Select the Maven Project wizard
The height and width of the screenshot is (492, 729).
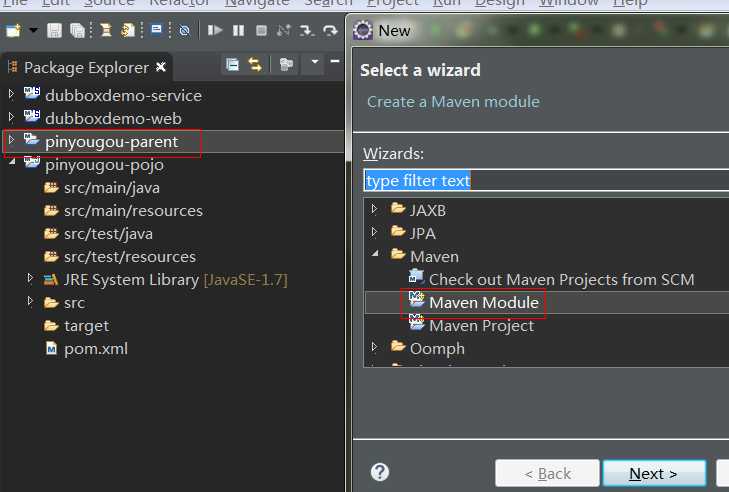[x=482, y=326]
